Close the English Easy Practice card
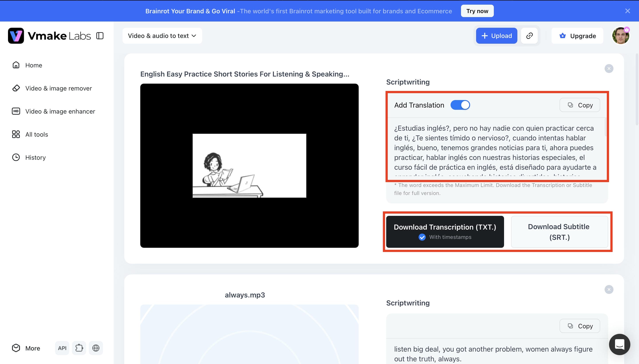Viewport: 639px width, 364px height. (x=609, y=69)
